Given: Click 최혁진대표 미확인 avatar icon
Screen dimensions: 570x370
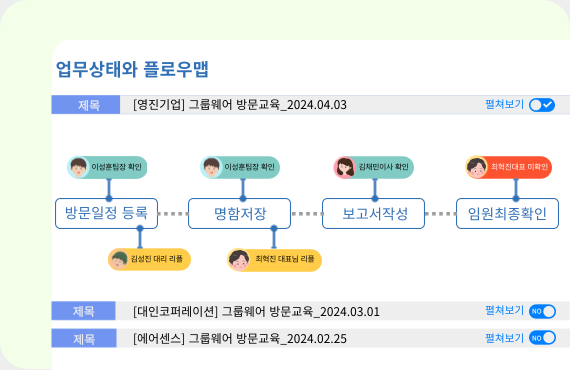Looking at the screenshot, I should click(477, 167).
